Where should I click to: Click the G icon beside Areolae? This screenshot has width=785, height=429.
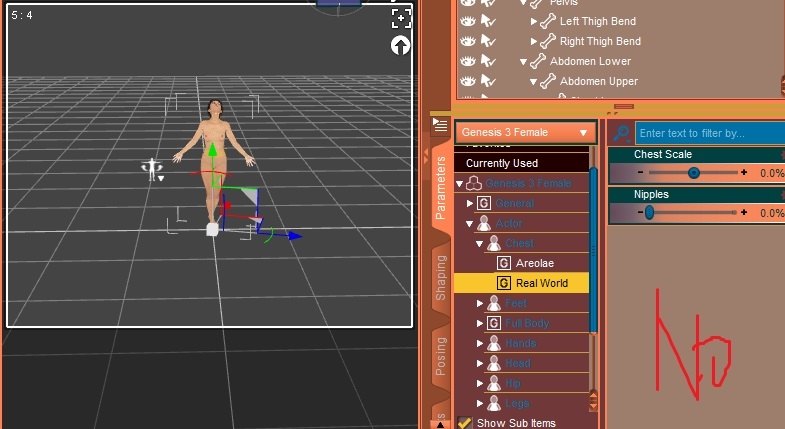(504, 263)
